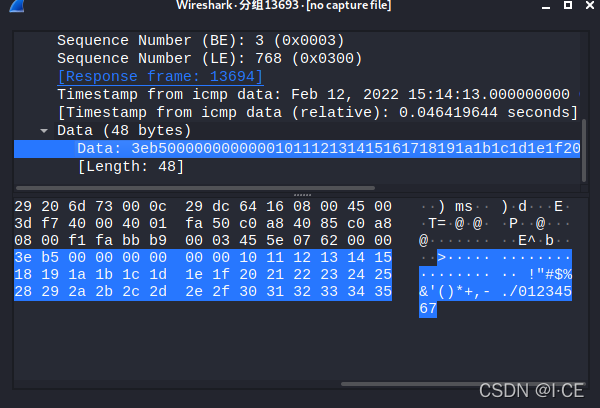Click hex bytes 18 19 1a 1b row
Screen dimensions: 600x408
point(64,274)
